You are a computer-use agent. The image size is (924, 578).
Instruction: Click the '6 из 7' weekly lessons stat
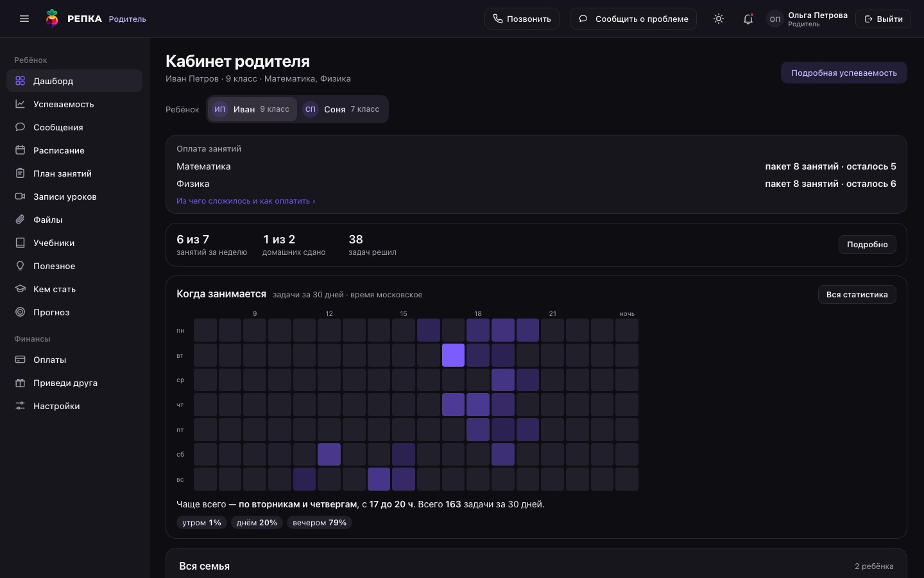(x=212, y=244)
